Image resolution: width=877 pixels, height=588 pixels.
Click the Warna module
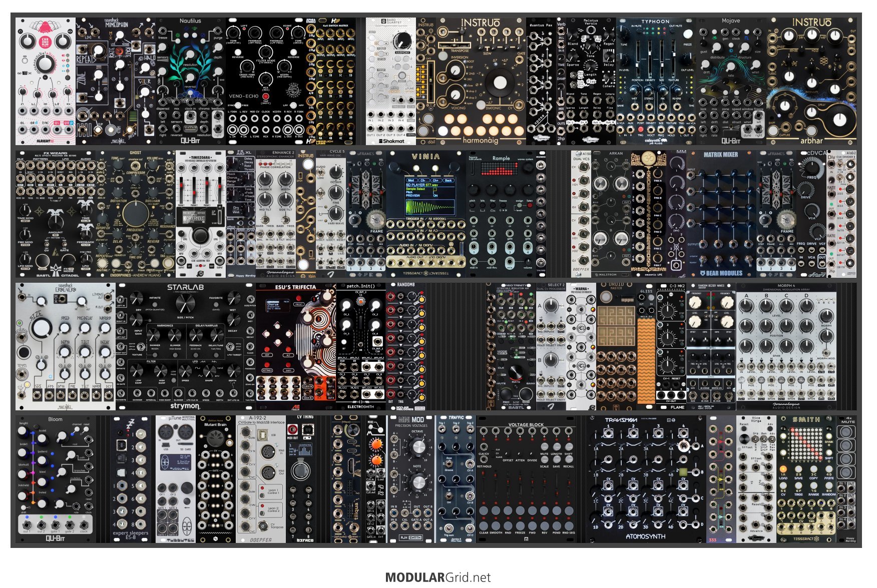tap(581, 346)
